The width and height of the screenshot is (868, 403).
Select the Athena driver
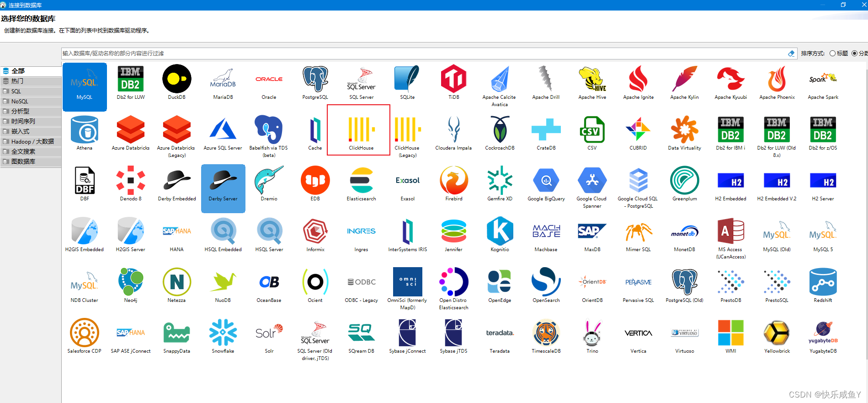[x=85, y=134]
